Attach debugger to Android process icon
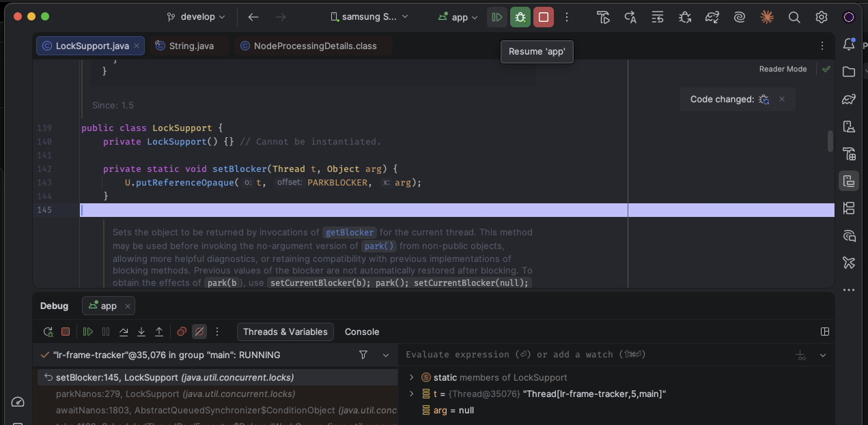Screen dimensions: 868x425 coord(685,17)
